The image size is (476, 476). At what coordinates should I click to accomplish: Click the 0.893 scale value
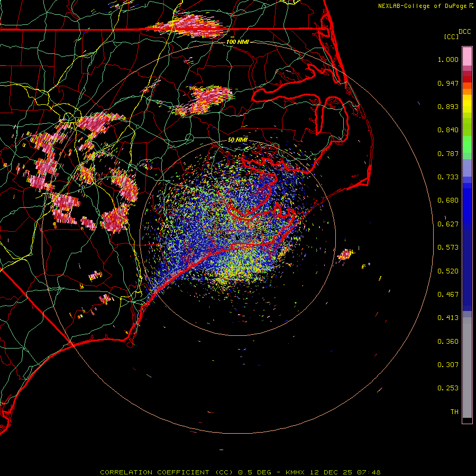click(x=448, y=106)
